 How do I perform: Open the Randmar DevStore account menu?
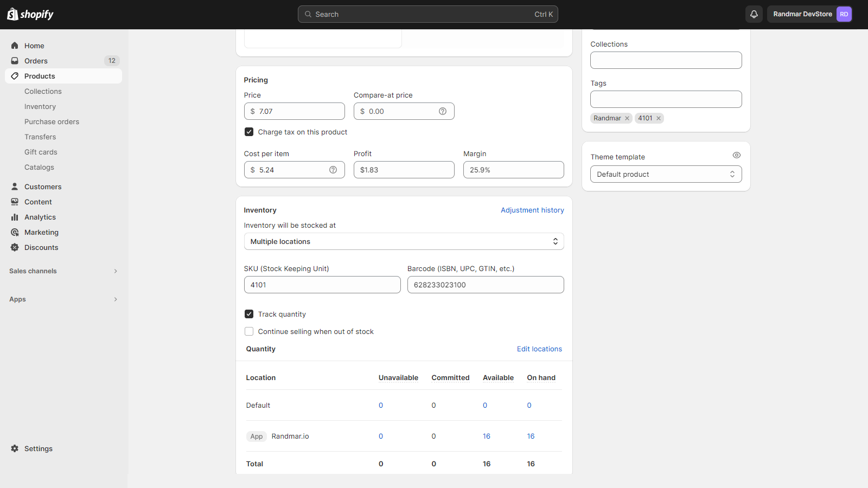pyautogui.click(x=809, y=14)
